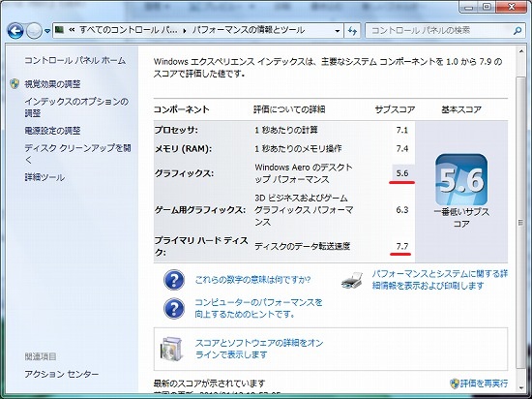Click help icon beside これらの数字の意味は何ですか

point(174,280)
